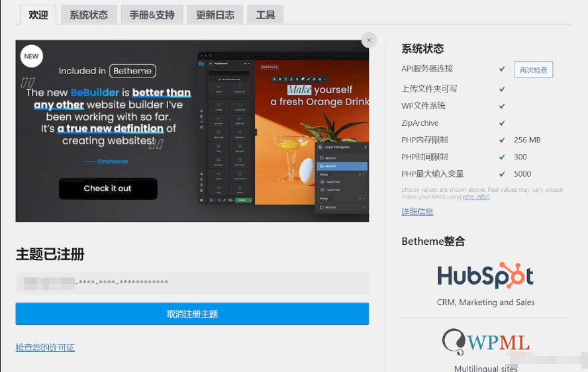This screenshot has height=372, width=588.
Task: Click the Layer Navigator panel in preview
Action: [342, 177]
